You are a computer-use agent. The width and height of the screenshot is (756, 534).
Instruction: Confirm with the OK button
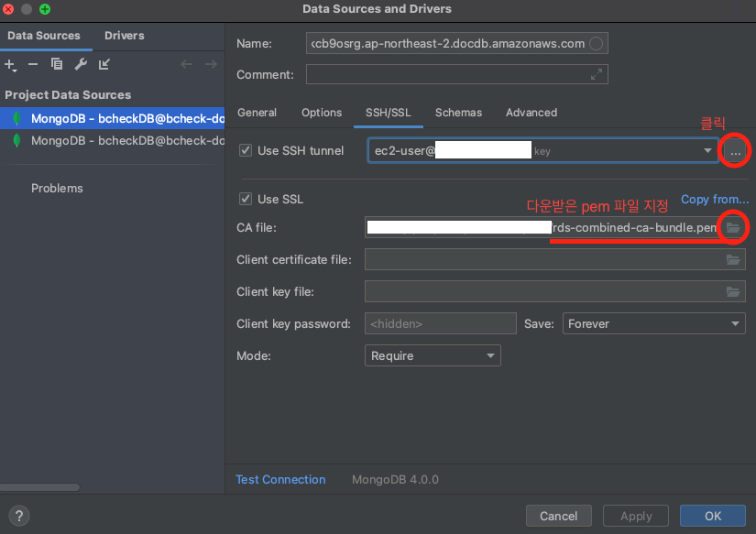point(713,517)
